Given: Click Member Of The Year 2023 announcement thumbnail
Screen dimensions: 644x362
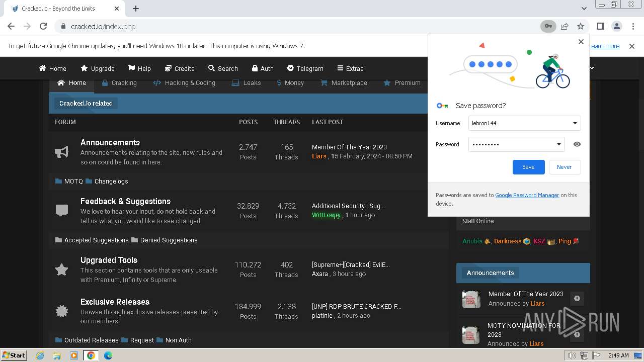Looking at the screenshot, I should 471,299.
